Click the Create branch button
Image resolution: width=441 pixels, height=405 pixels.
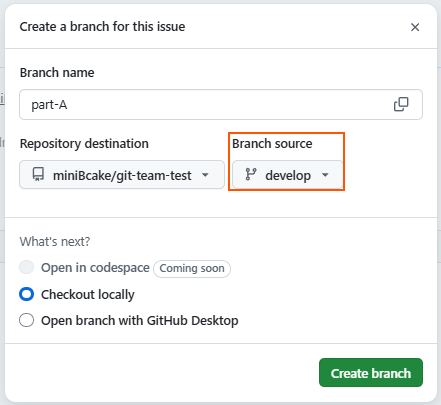[371, 373]
